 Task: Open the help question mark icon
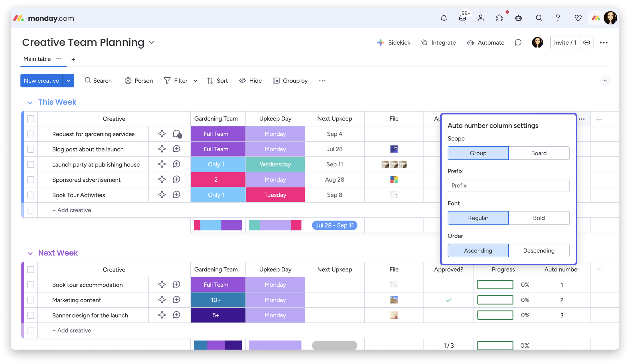pos(558,18)
